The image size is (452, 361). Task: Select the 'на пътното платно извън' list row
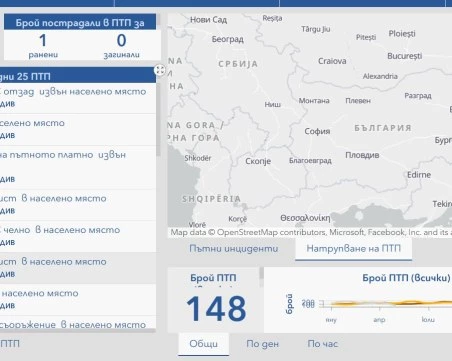(x=78, y=167)
